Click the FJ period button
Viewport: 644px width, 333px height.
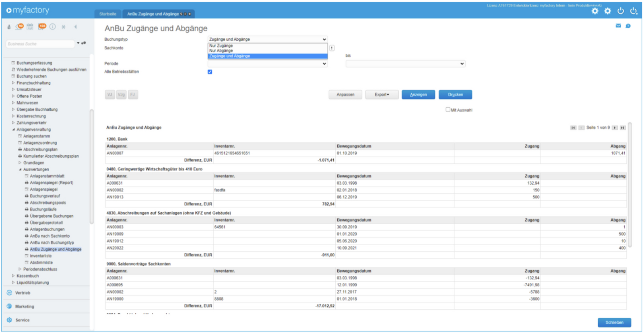click(132, 95)
